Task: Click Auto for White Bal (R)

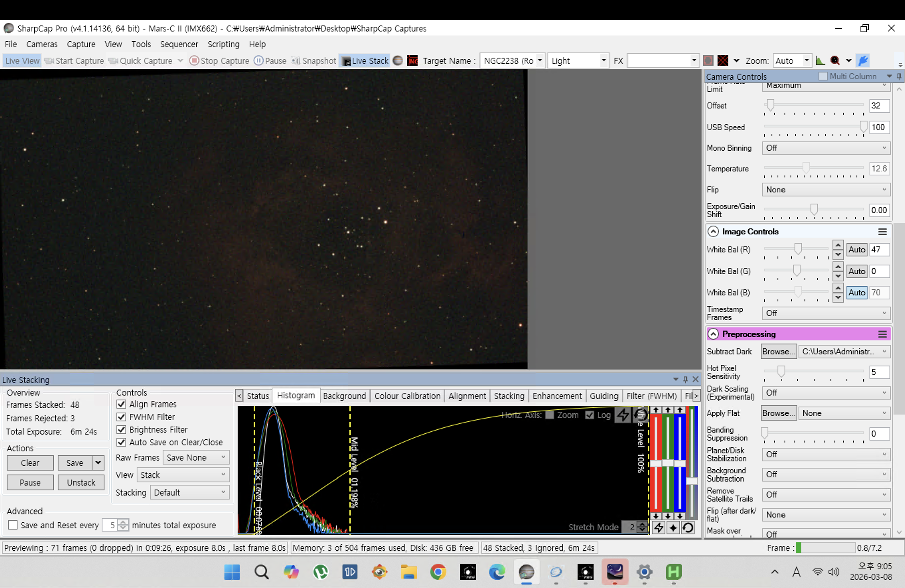Action: pos(856,250)
